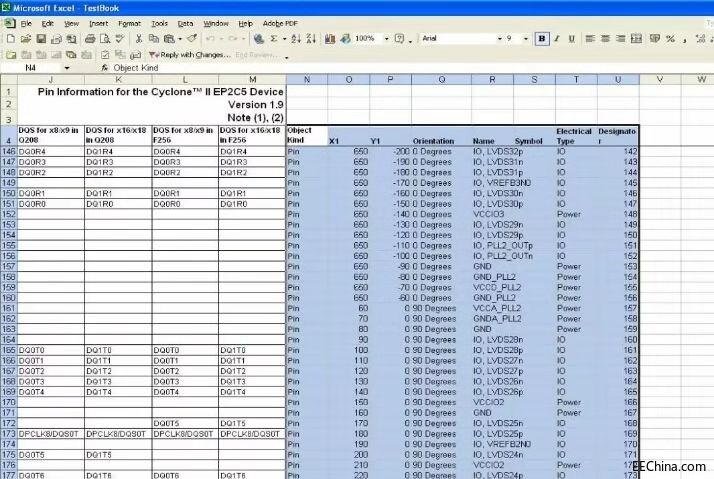
Task: Open the Edit menu
Action: tap(48, 24)
